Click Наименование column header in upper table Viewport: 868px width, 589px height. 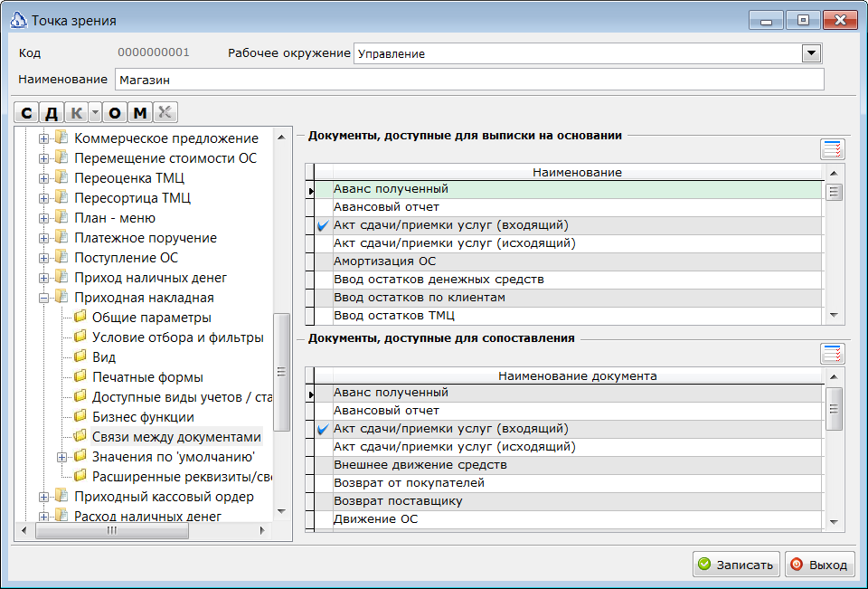pos(578,172)
